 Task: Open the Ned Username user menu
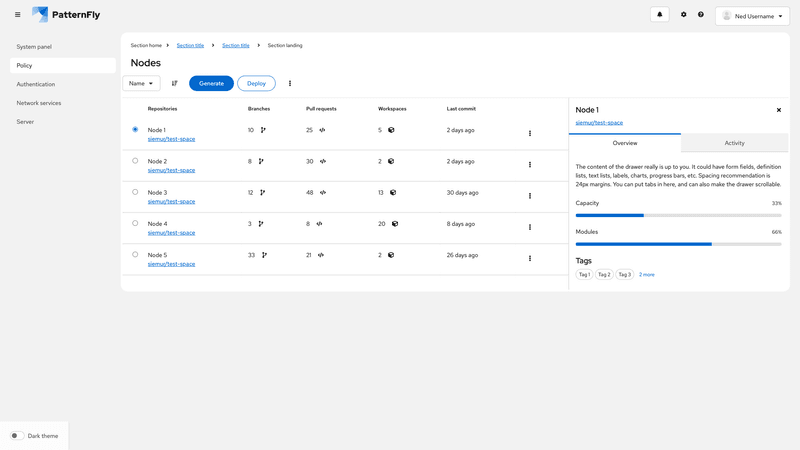[x=752, y=16]
